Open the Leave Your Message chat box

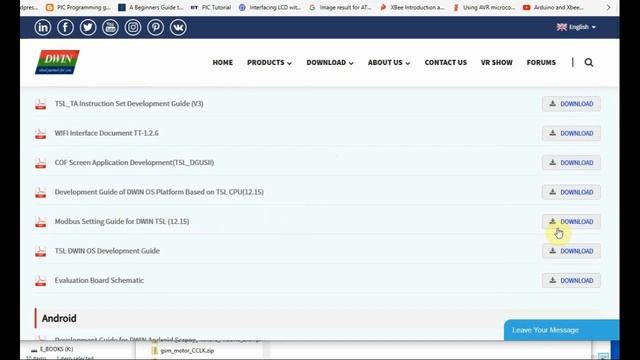pyautogui.click(x=561, y=330)
